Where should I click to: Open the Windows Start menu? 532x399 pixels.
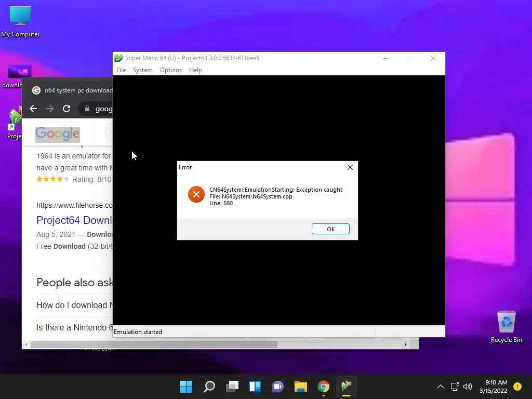point(186,387)
